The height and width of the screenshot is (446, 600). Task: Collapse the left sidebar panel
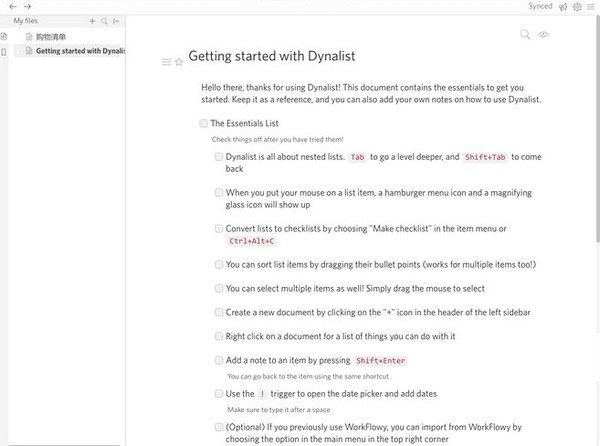pos(116,20)
